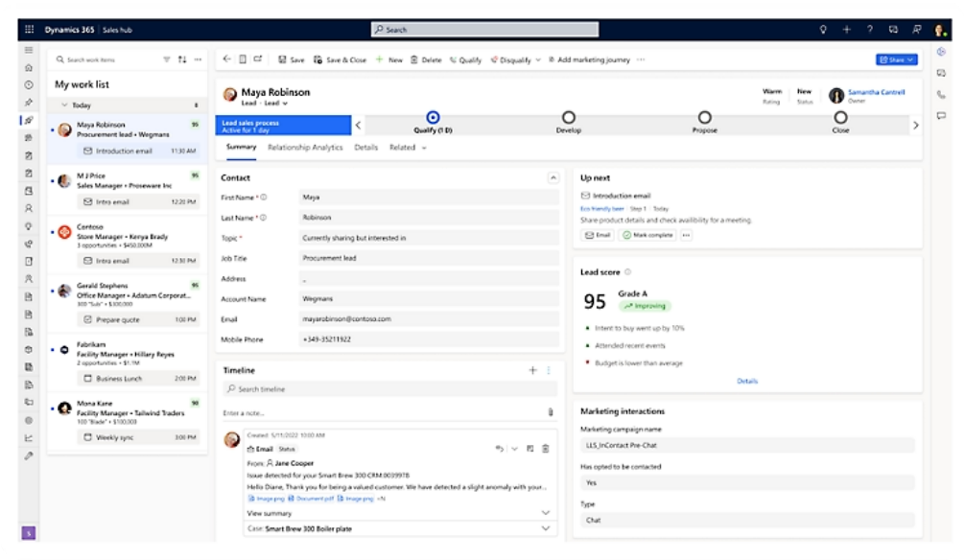Click the reply arrow on timeline email
This screenshot has height=560, width=965.
tap(499, 449)
